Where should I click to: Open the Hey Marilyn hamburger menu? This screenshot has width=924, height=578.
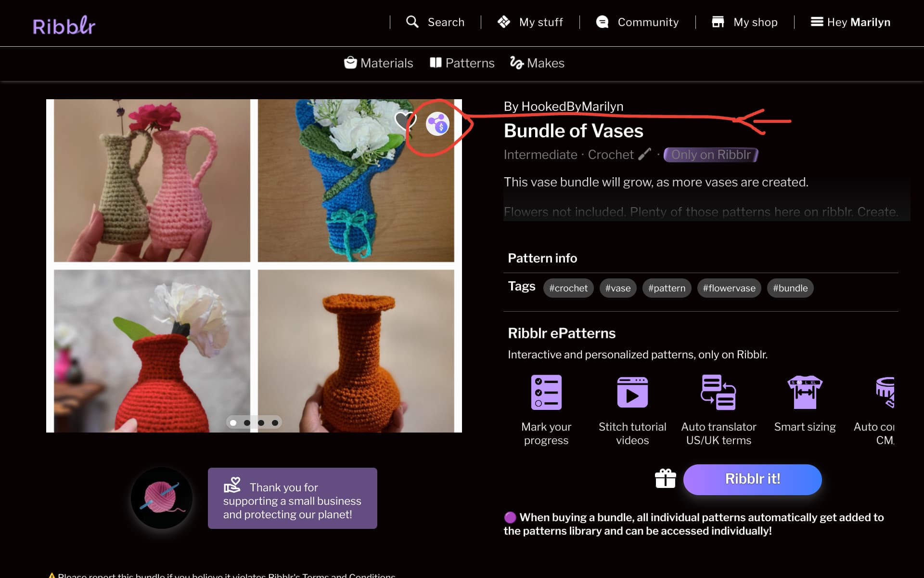tap(850, 22)
